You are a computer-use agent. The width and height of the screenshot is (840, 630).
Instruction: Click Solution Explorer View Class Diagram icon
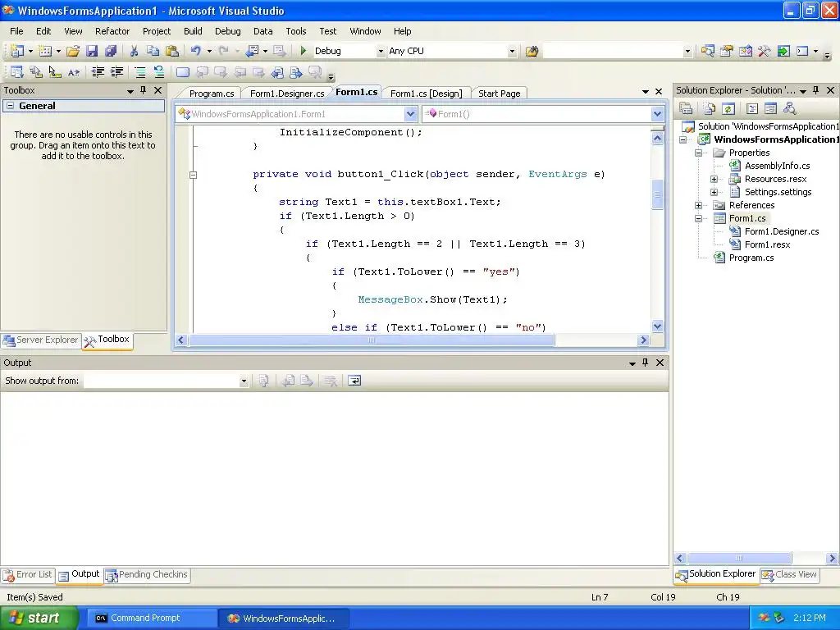tap(790, 109)
